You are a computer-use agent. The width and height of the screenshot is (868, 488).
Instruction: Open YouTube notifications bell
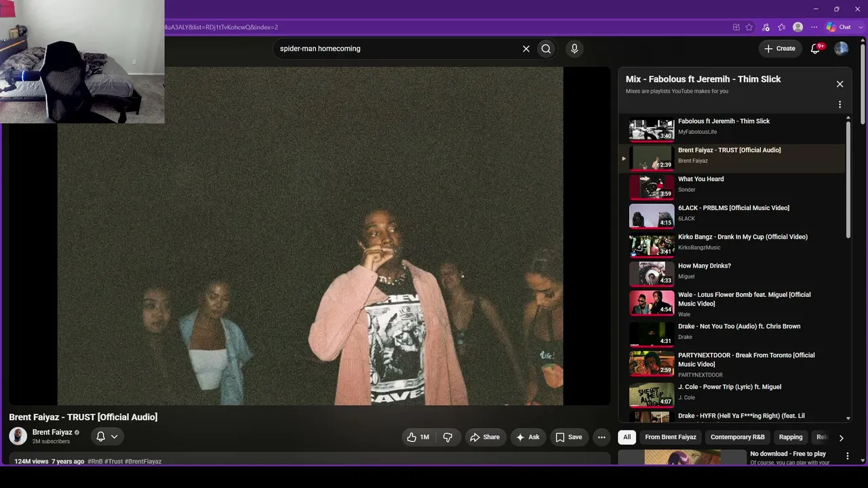tap(816, 48)
